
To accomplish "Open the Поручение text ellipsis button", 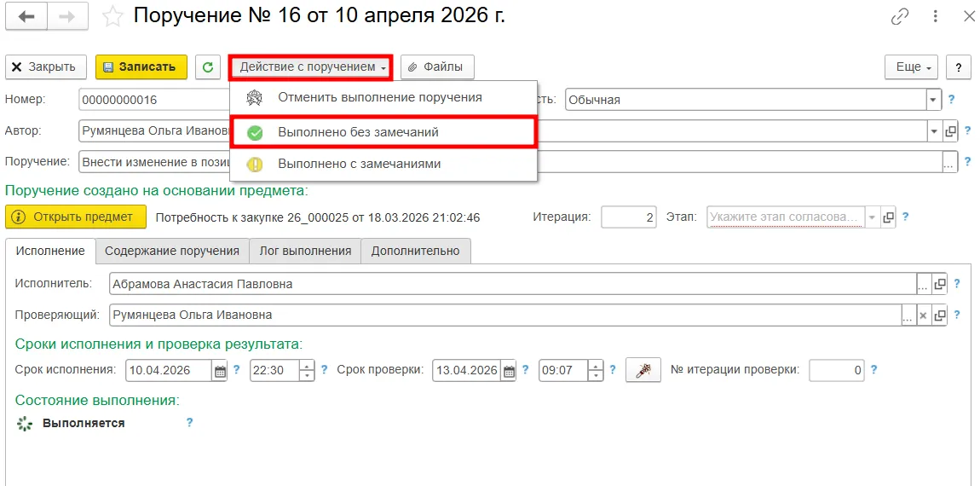I will 949,161.
